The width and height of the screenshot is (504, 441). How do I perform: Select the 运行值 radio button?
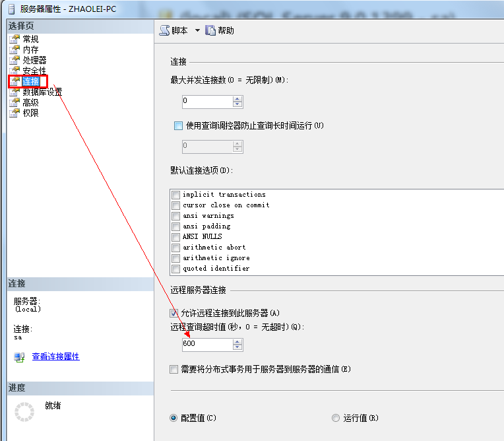(x=336, y=418)
